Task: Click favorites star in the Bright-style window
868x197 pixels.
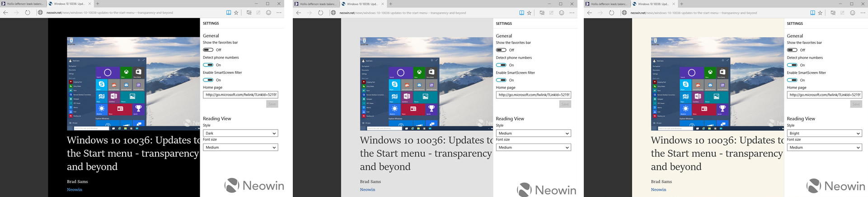Action: point(820,13)
